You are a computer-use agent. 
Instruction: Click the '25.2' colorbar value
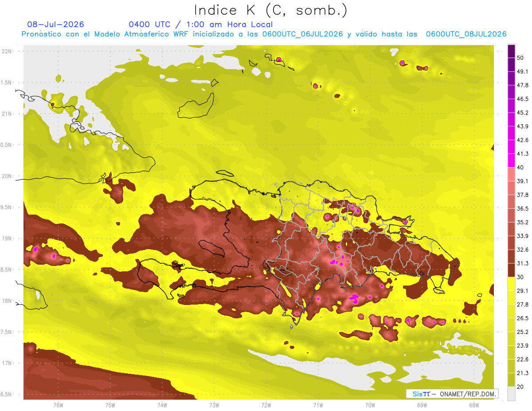[523, 332]
